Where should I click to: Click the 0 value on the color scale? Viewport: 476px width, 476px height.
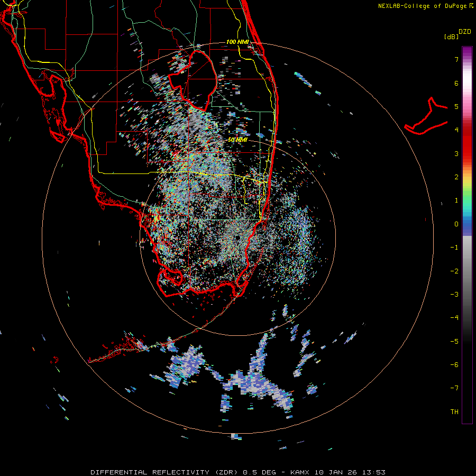pyautogui.click(x=456, y=224)
